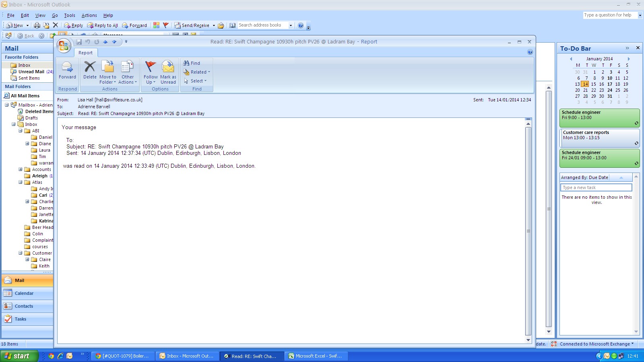Open the Tasks navigation pane
Image resolution: width=644 pixels, height=362 pixels.
pos(27,319)
